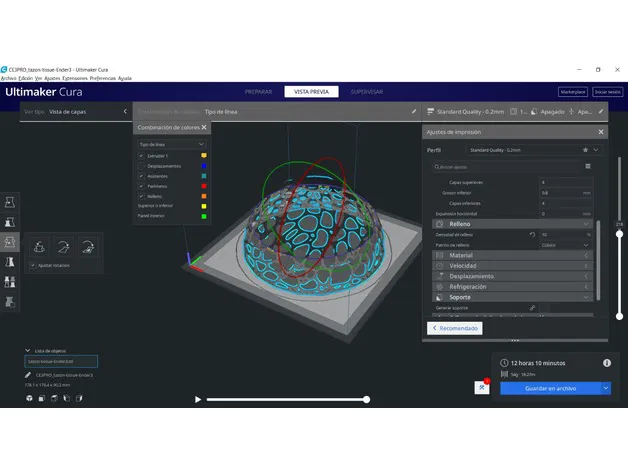Toggle the Perímetro checkbox
The width and height of the screenshot is (628, 472).
tap(141, 186)
